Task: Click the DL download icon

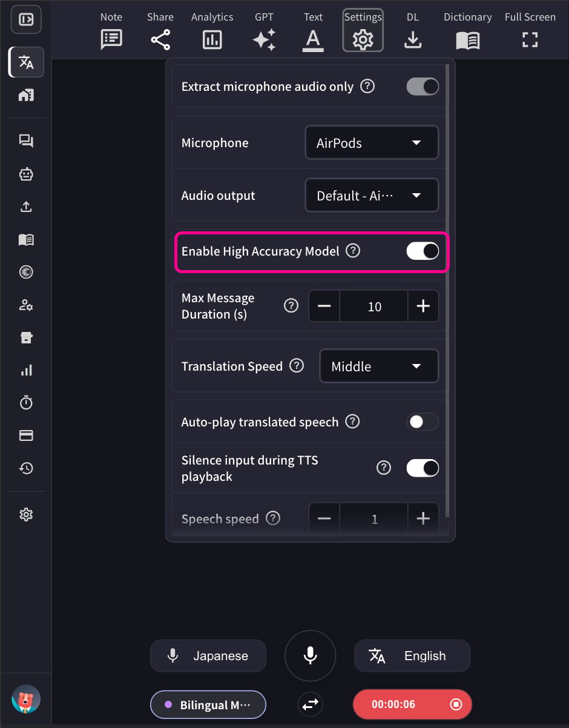Action: tap(413, 40)
